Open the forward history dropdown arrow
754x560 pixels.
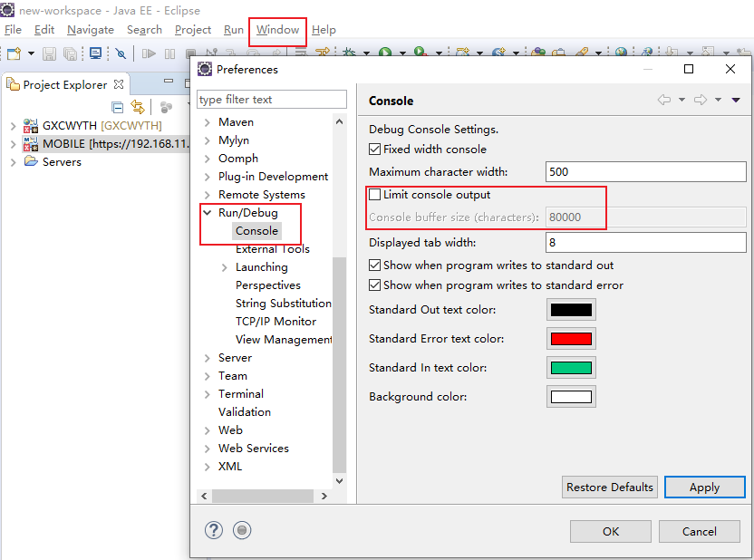tap(718, 100)
